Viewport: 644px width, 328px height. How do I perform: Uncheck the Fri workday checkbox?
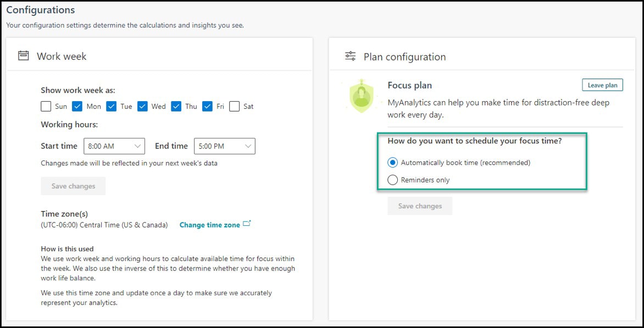point(207,107)
